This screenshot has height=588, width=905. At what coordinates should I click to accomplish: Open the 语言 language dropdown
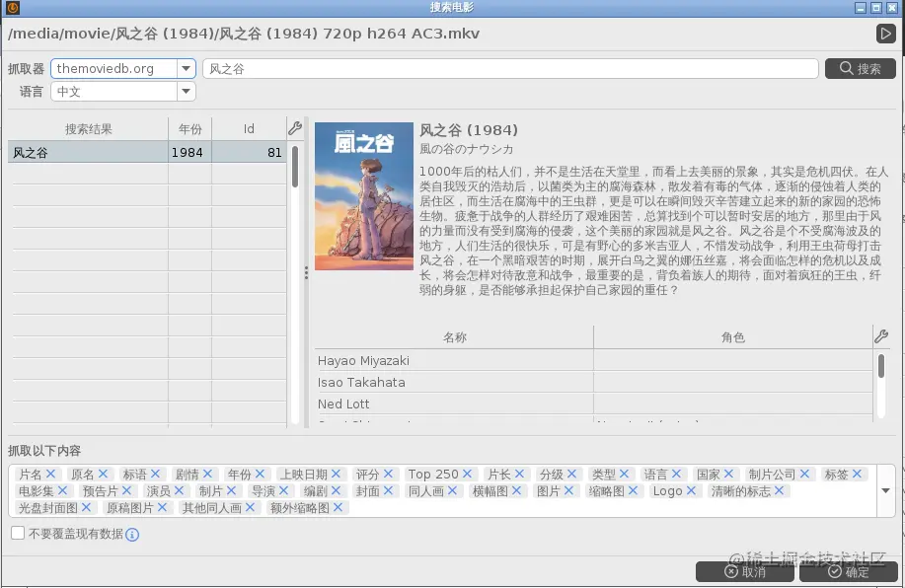[186, 91]
